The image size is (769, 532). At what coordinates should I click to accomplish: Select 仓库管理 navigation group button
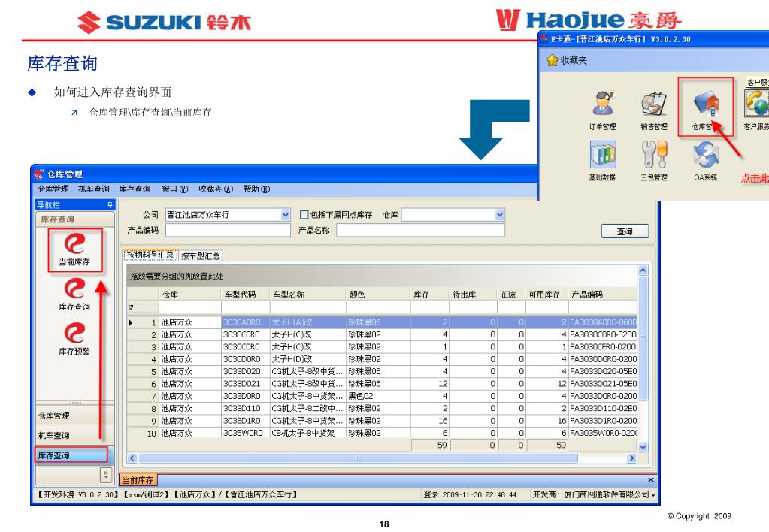click(74, 416)
